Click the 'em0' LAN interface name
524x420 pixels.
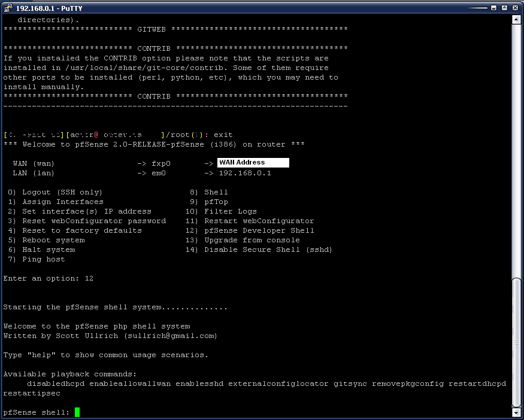159,174
